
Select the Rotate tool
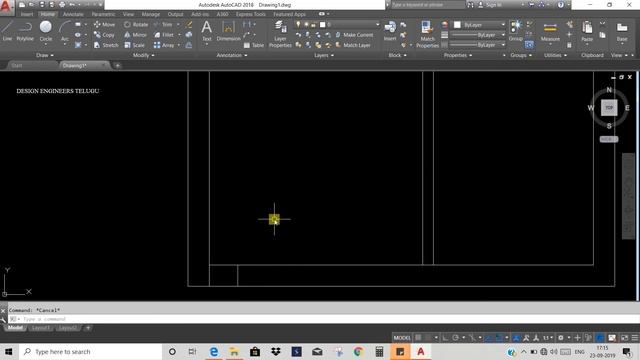[x=136, y=24]
